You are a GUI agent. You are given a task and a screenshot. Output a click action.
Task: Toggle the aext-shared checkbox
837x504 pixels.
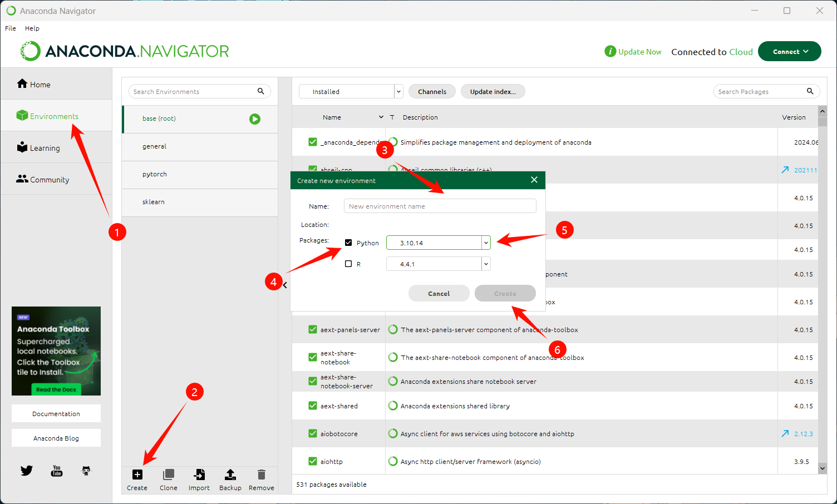coord(313,406)
